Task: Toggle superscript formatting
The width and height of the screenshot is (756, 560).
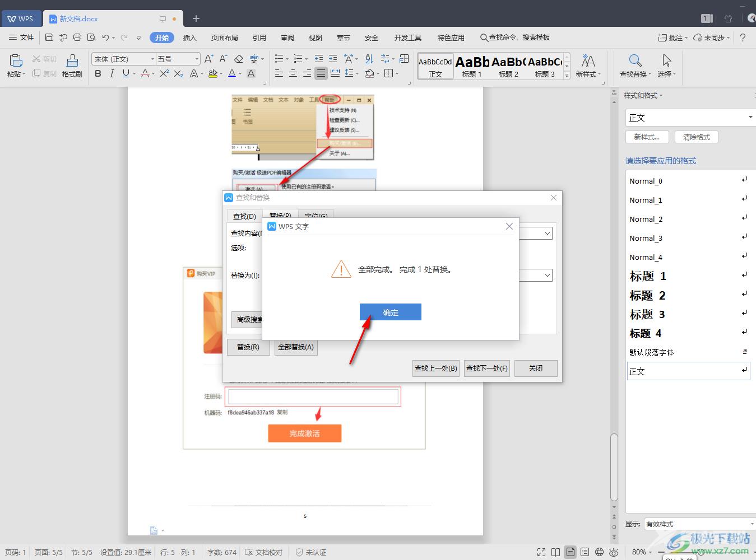Action: point(164,73)
